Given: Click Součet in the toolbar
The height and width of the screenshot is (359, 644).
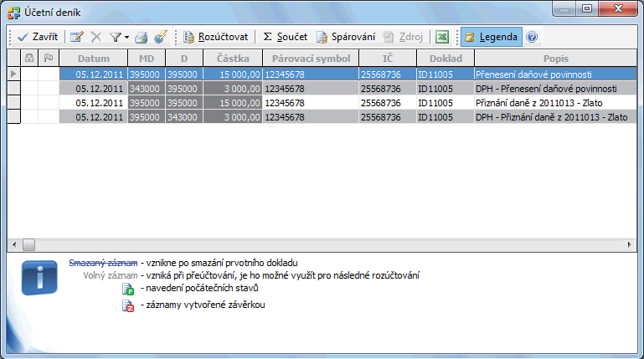Looking at the screenshot, I should 285,38.
